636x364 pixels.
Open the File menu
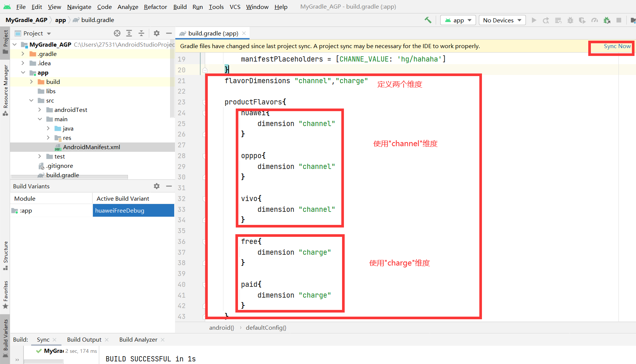21,7
